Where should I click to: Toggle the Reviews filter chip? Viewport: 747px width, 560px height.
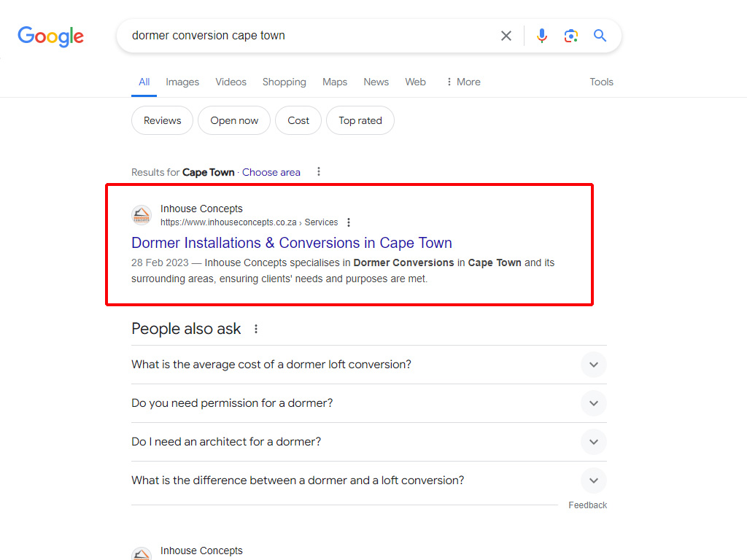tap(162, 120)
